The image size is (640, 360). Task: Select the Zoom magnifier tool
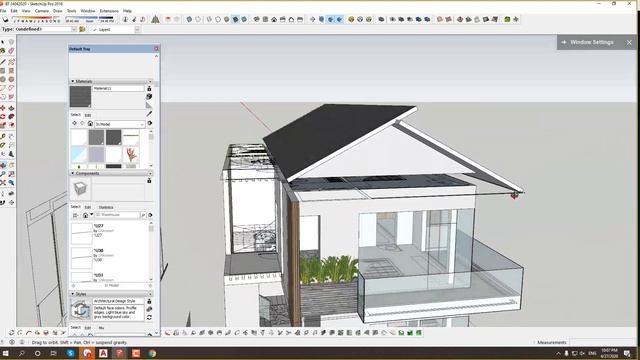coord(3,174)
